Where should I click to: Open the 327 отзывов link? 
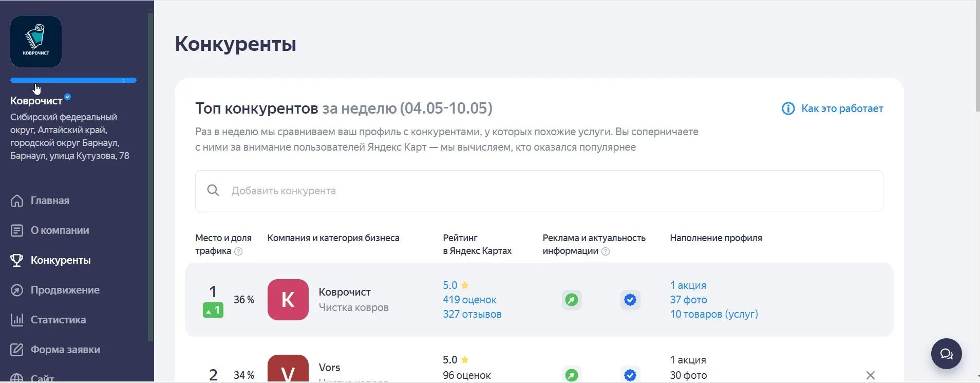(472, 314)
